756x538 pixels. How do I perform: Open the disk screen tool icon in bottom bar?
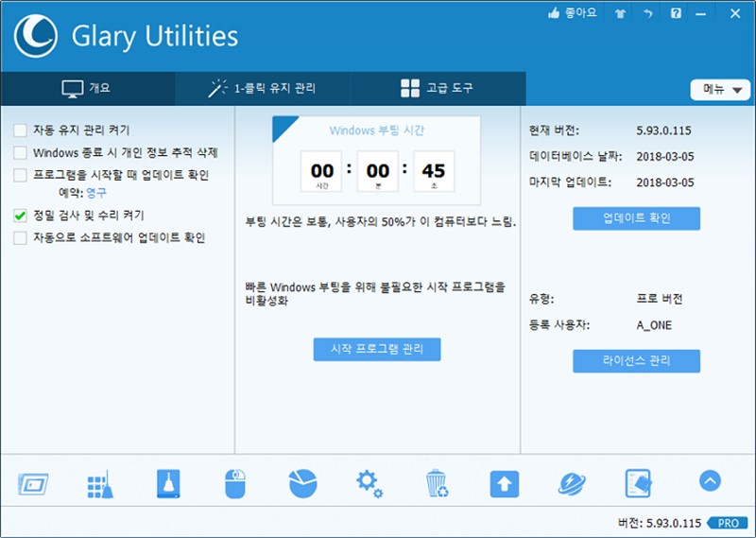(33, 484)
